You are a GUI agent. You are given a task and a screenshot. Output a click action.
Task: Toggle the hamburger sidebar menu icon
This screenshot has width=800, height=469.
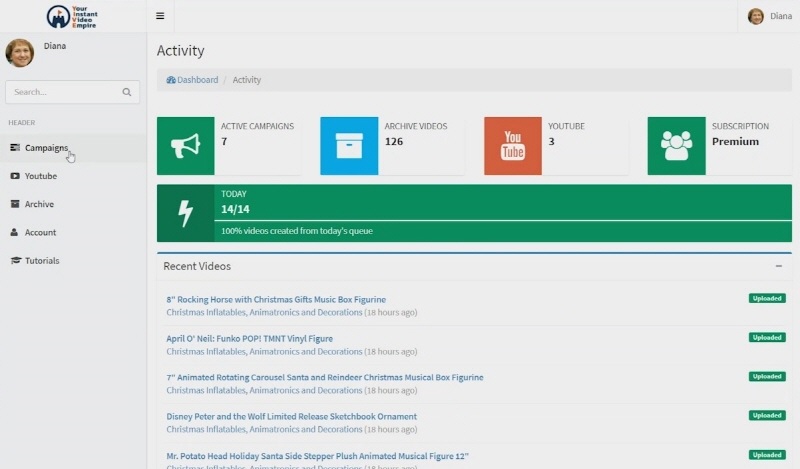click(160, 16)
